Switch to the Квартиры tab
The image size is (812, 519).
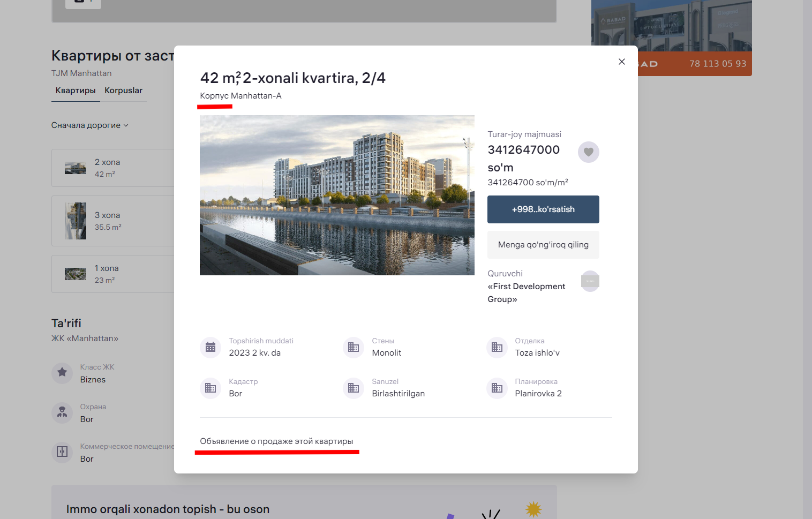click(x=76, y=91)
